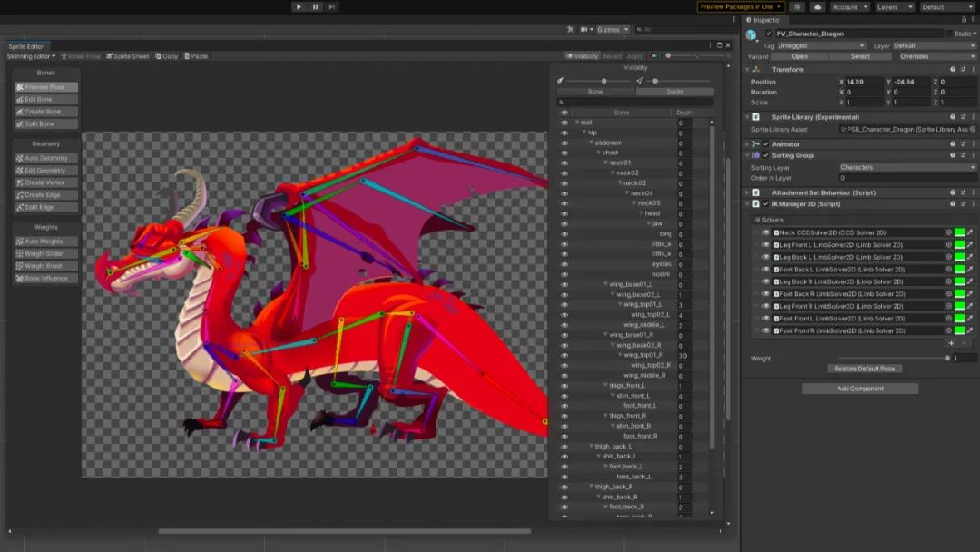Disable the IK Manager 2D component checkbox
Image resolution: width=980 pixels, height=552 pixels.
(765, 204)
